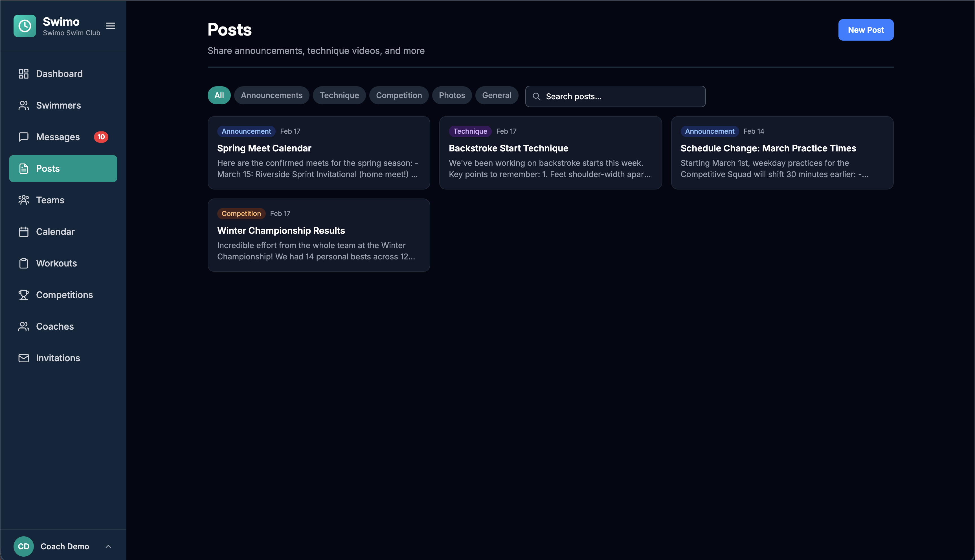Image resolution: width=975 pixels, height=560 pixels.
Task: Select the Announcements filter tab
Action: pos(271,95)
